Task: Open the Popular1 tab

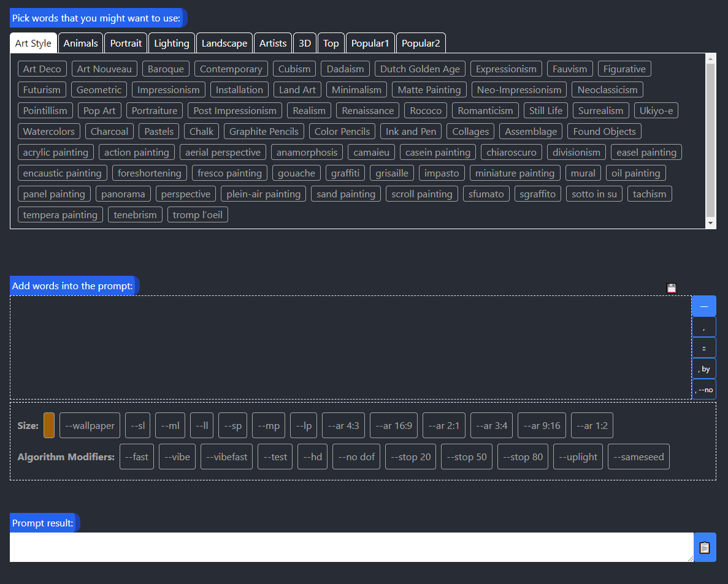Action: coord(370,43)
